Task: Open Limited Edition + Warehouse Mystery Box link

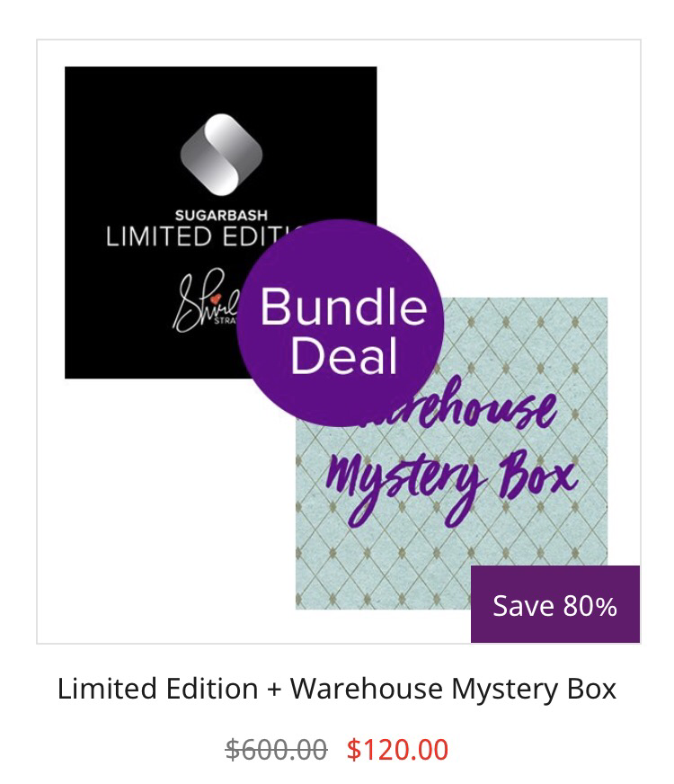Action: (337, 689)
